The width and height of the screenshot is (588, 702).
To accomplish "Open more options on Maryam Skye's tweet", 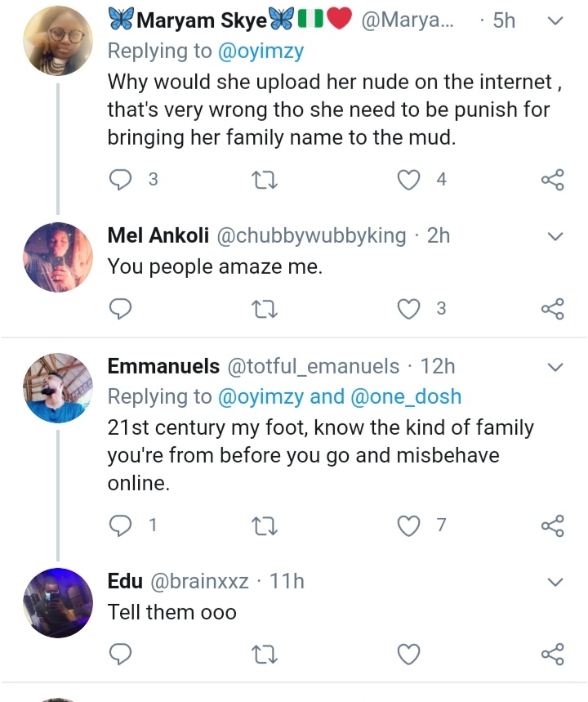I will [x=555, y=20].
